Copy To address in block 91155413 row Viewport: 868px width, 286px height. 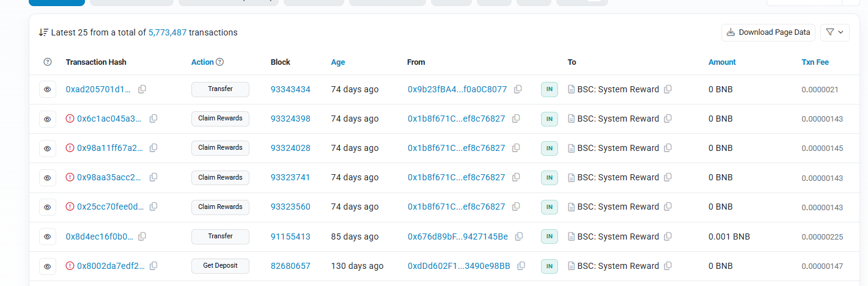click(668, 237)
